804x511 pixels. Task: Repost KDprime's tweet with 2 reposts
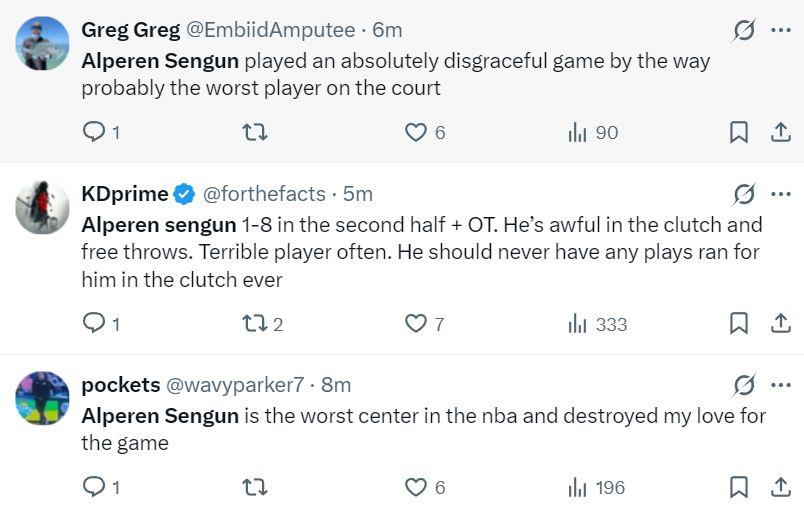pos(255,323)
